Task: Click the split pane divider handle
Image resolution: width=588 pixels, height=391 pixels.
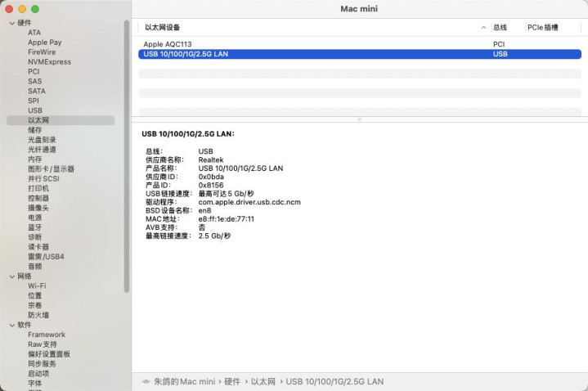Action: coord(359,119)
